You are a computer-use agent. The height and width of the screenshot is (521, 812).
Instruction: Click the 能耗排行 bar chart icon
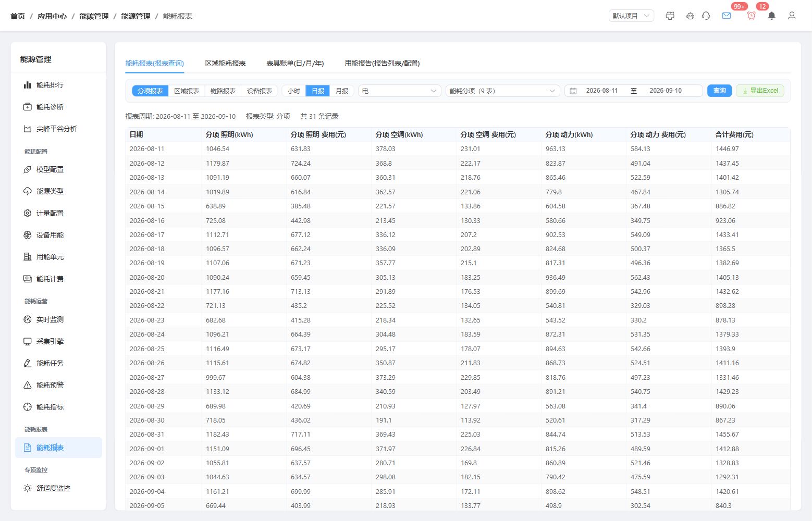coord(28,85)
